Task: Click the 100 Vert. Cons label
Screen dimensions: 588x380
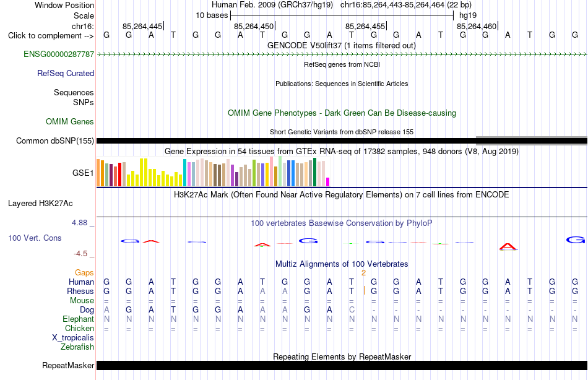Action: pos(35,238)
